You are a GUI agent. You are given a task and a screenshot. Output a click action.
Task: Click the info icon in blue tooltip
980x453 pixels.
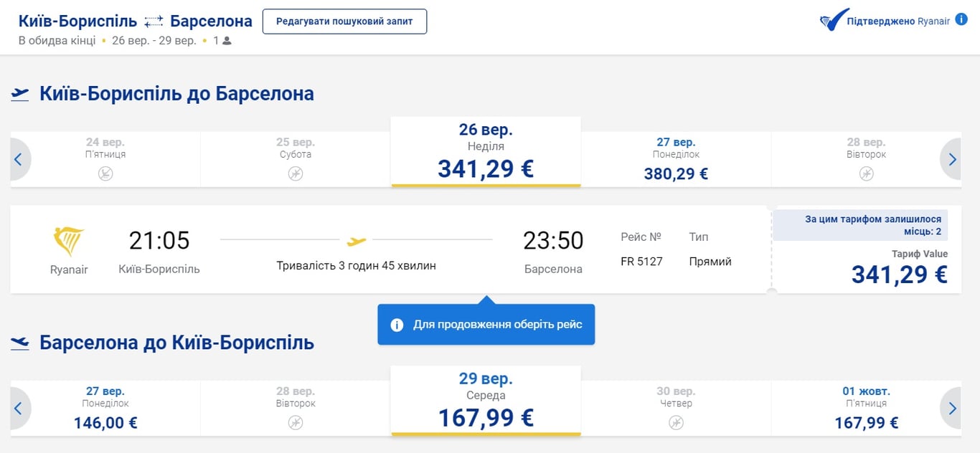point(397,325)
